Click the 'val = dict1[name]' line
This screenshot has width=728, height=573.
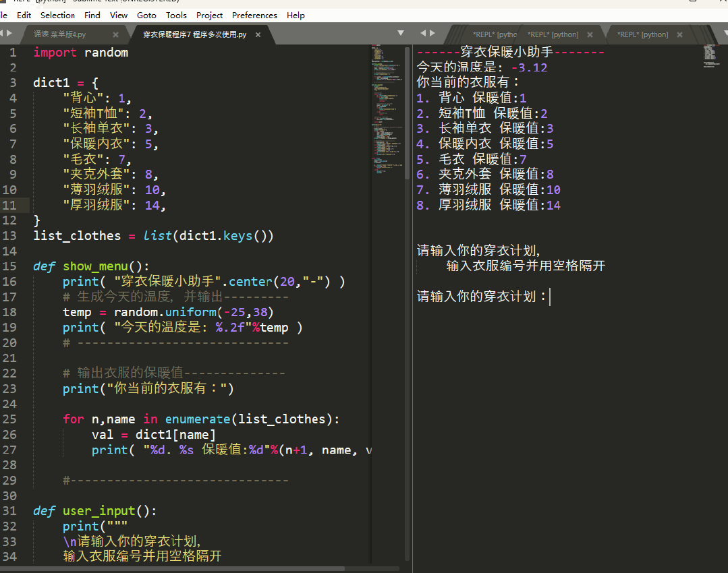154,434
